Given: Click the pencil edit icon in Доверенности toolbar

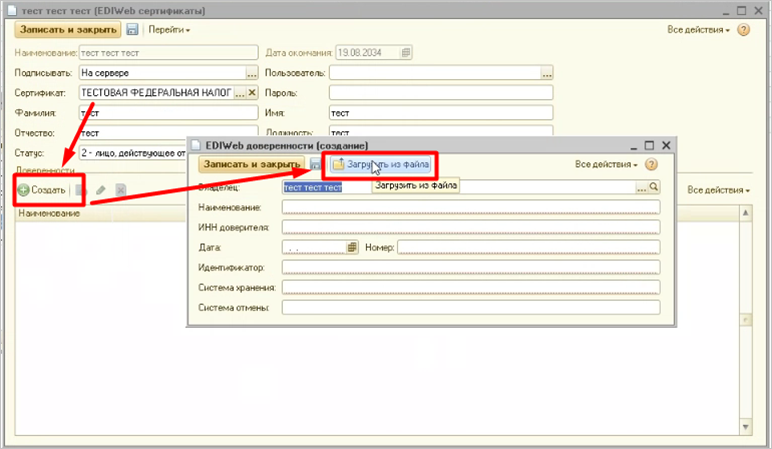Looking at the screenshot, I should [x=101, y=190].
